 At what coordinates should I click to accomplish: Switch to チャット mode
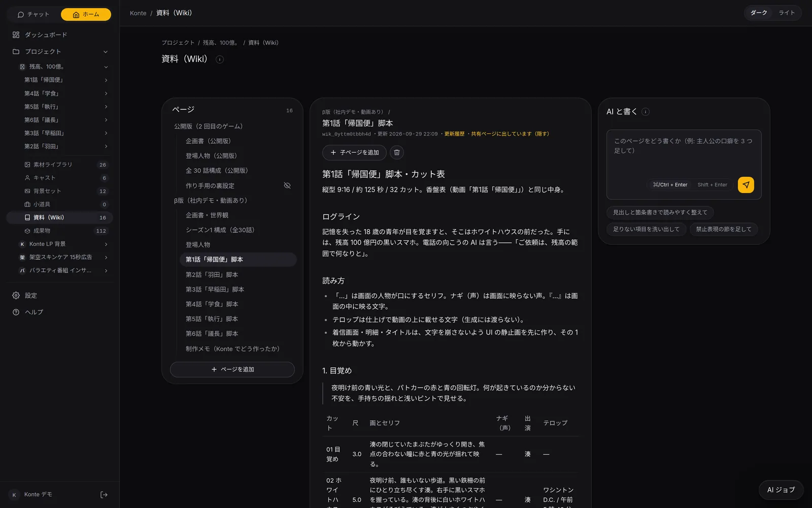point(33,14)
